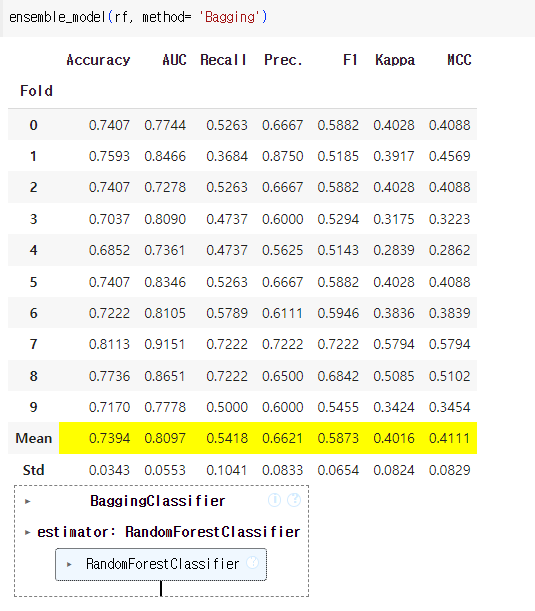Viewport: 535px width, 611px height.
Task: Click the estimator: RandomForestClassifier label
Action: [168, 532]
